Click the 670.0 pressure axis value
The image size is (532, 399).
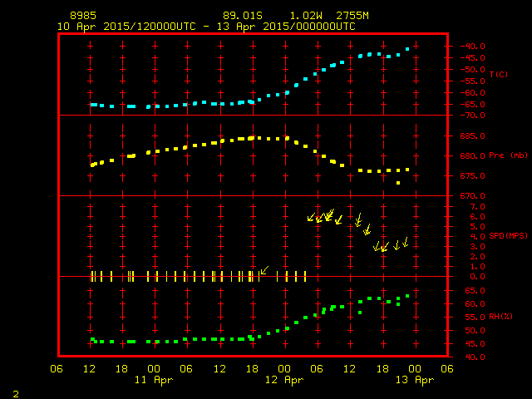(472, 196)
